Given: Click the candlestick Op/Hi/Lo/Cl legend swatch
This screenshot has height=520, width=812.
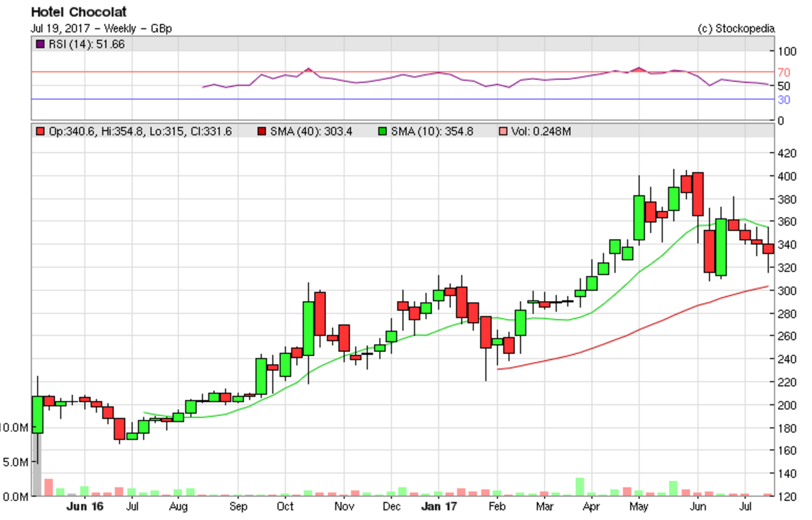Looking at the screenshot, I should pos(40,132).
